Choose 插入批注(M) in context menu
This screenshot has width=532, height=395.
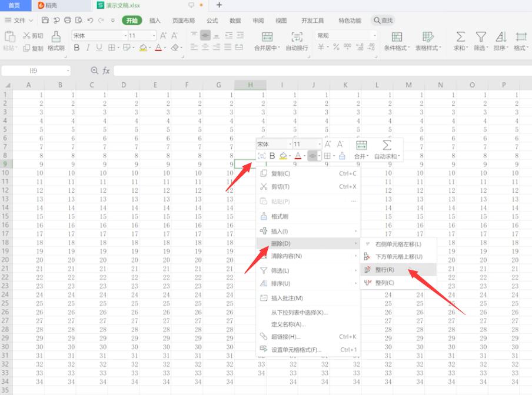click(x=308, y=298)
